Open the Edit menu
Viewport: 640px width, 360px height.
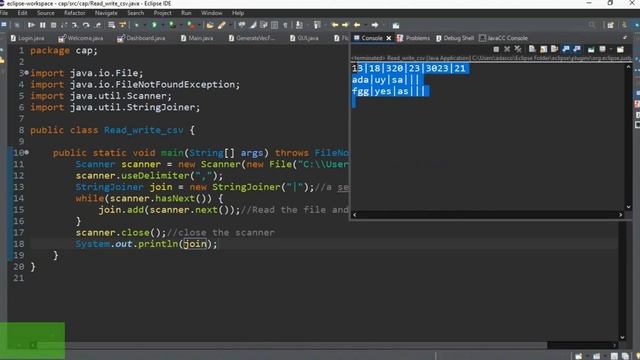[x=22, y=13]
